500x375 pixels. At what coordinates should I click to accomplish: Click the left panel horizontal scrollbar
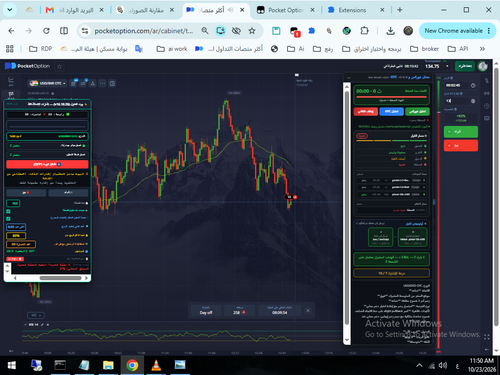pos(60,278)
